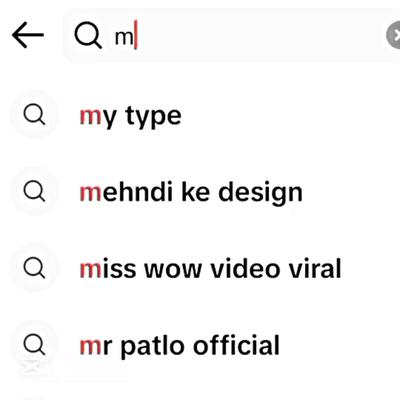The width and height of the screenshot is (400, 400).
Task: Click the search icon beside 'mr patlo official'
Action: click(34, 345)
